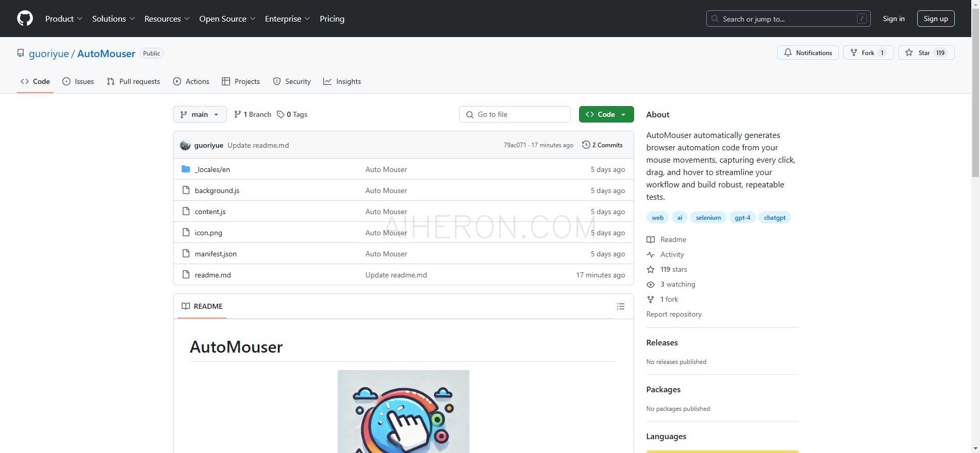
Task: Open Update readme.md commit message in header
Action: pos(258,145)
